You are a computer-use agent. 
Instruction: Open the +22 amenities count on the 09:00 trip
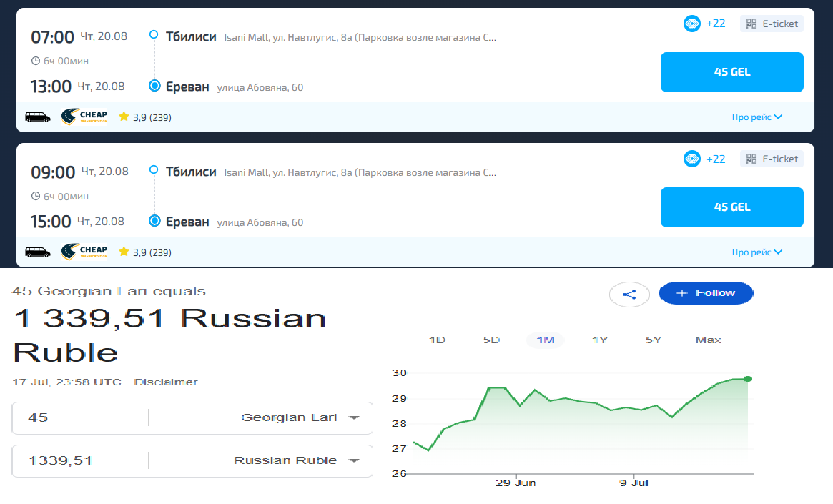click(x=716, y=159)
